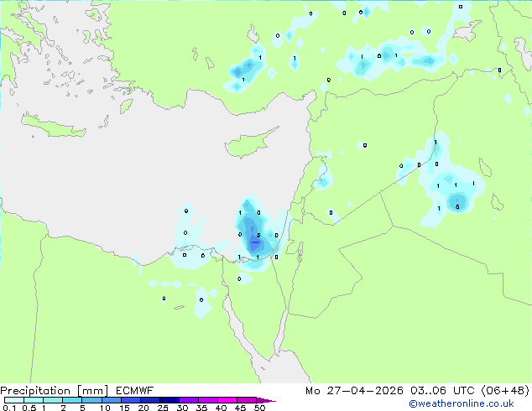Click the 20–25 mm legend swatch

coord(149,400)
